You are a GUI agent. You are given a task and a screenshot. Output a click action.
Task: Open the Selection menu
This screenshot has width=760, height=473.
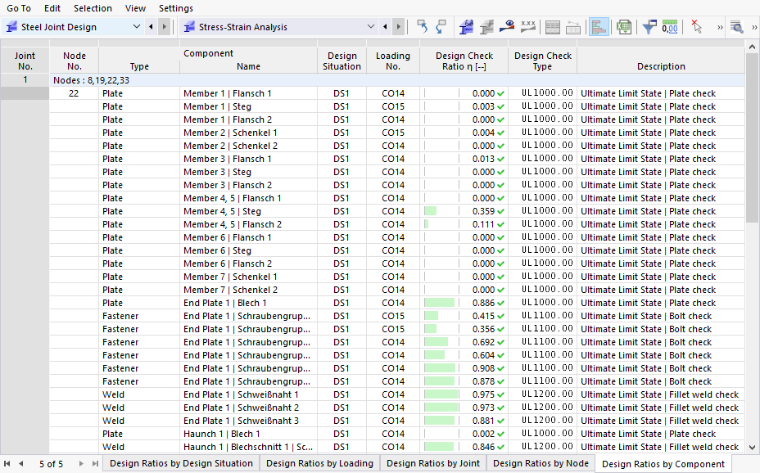(x=93, y=8)
